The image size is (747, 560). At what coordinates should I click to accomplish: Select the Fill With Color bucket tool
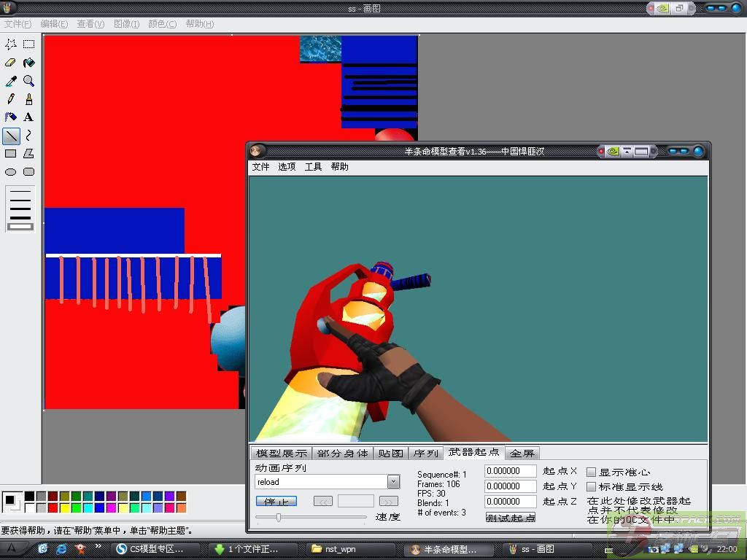coord(28,63)
